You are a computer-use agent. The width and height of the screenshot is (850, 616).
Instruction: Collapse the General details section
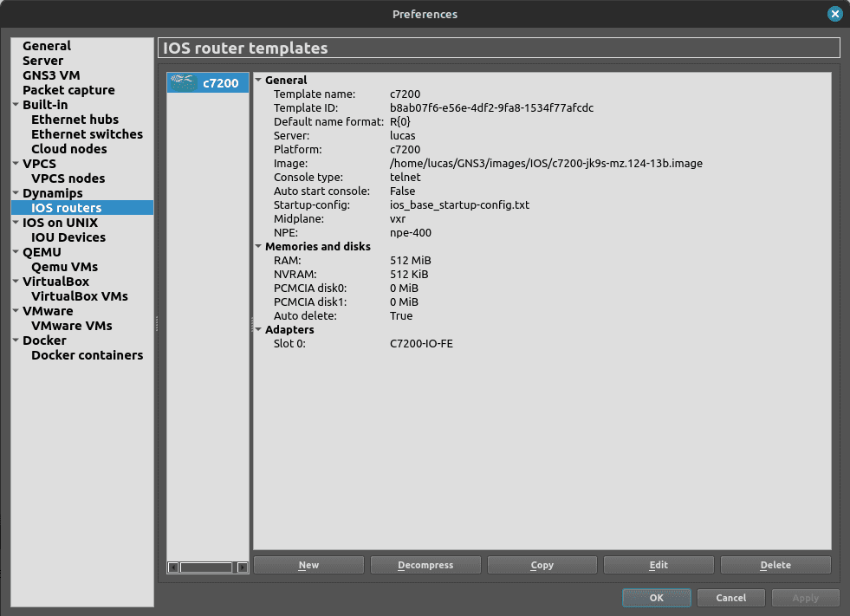258,81
